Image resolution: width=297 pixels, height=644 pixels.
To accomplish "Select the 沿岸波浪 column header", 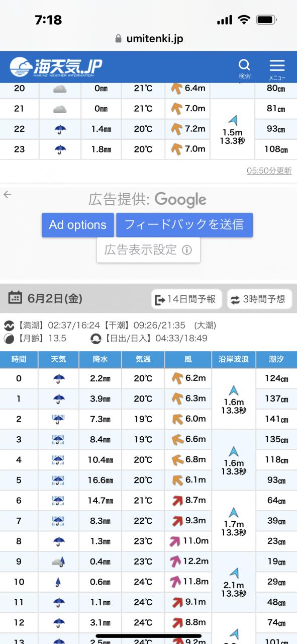I will 234,359.
